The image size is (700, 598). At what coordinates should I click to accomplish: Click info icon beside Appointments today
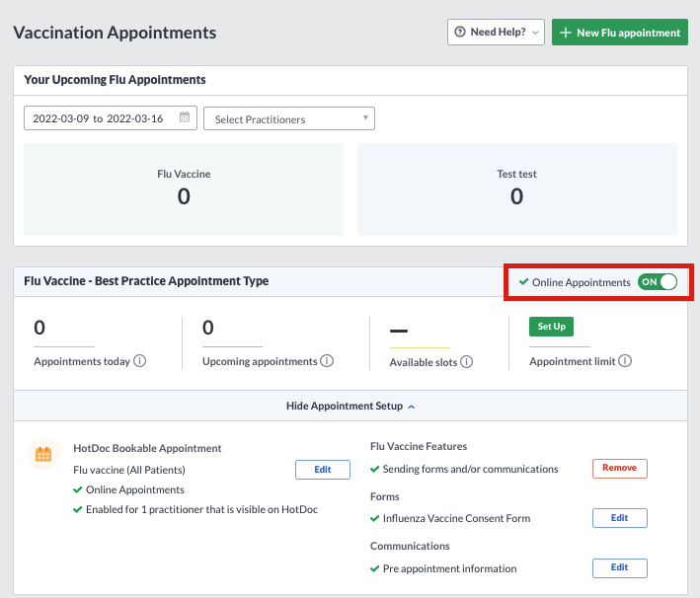point(140,360)
